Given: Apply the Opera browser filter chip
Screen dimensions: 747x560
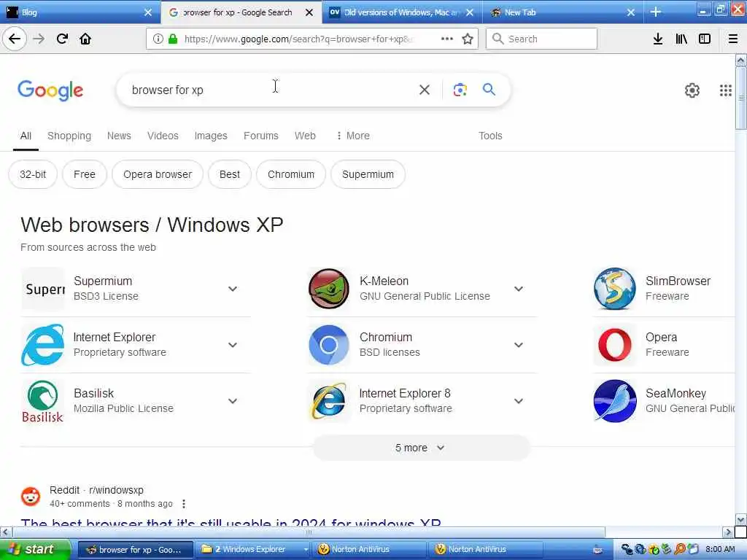Looking at the screenshot, I should 158,174.
